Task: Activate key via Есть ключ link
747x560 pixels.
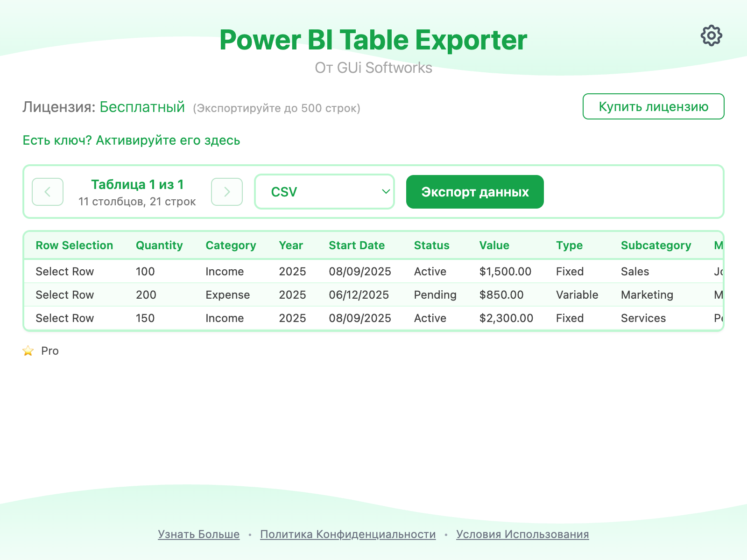Action: tap(131, 140)
